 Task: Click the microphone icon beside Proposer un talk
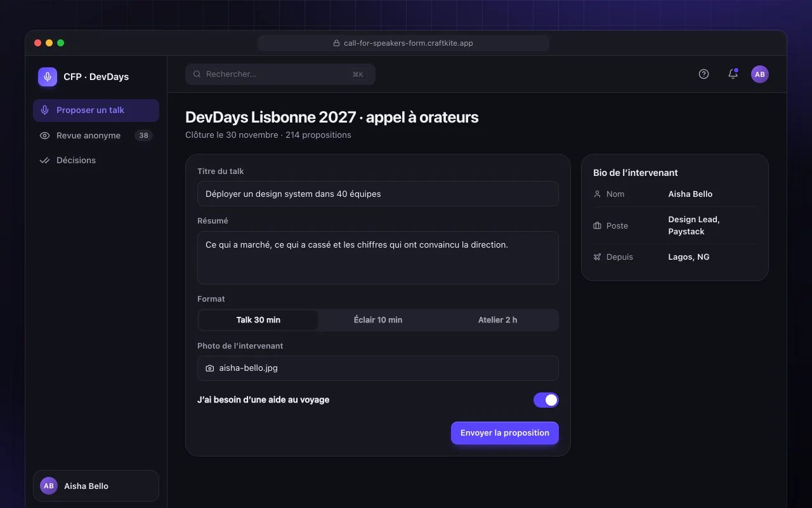coord(44,110)
